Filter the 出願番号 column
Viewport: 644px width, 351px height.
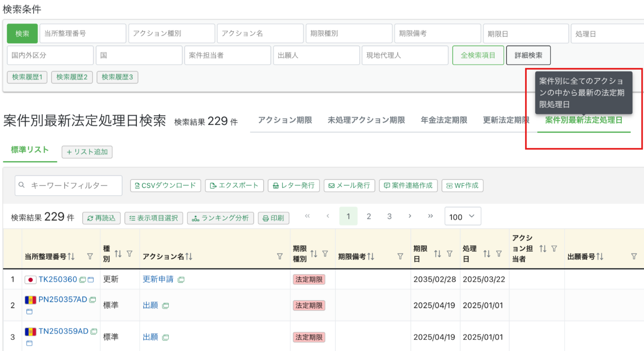(x=634, y=256)
